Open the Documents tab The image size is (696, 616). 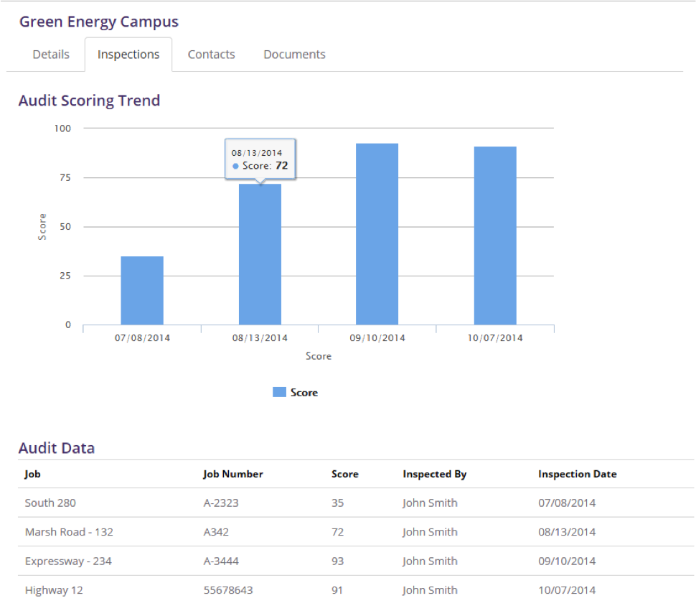click(294, 55)
